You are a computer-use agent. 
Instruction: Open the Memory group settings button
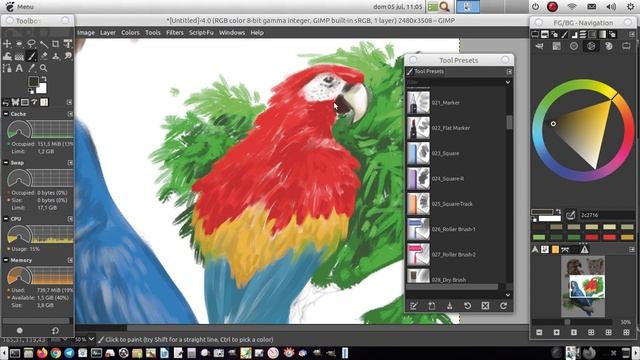[70, 260]
